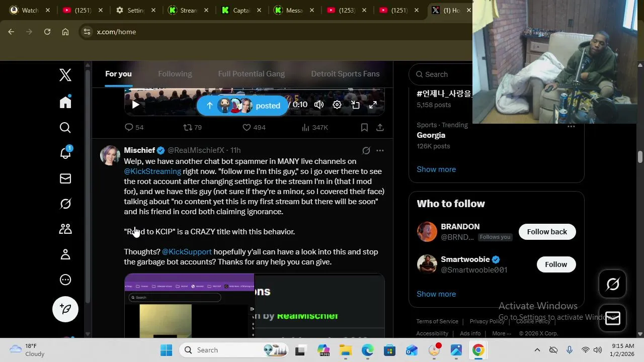Bookmark the top post

coord(364,128)
